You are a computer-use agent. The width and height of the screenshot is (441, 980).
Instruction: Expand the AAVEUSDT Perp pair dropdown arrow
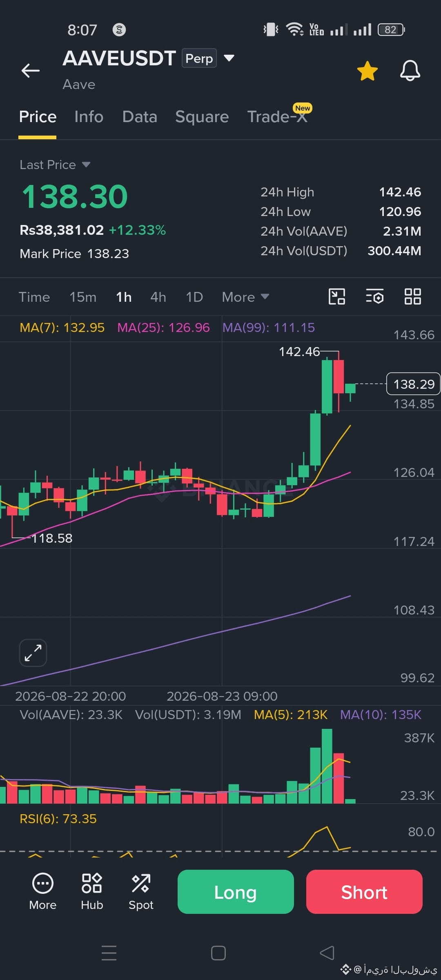(229, 58)
